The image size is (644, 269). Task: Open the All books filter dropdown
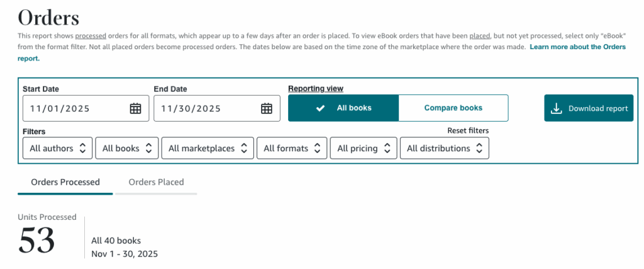tap(128, 149)
